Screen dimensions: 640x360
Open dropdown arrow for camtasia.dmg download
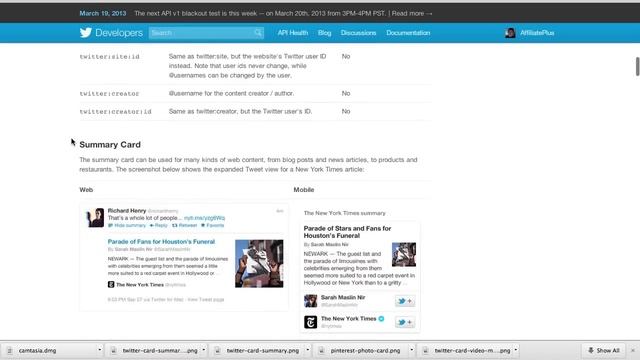(99, 350)
